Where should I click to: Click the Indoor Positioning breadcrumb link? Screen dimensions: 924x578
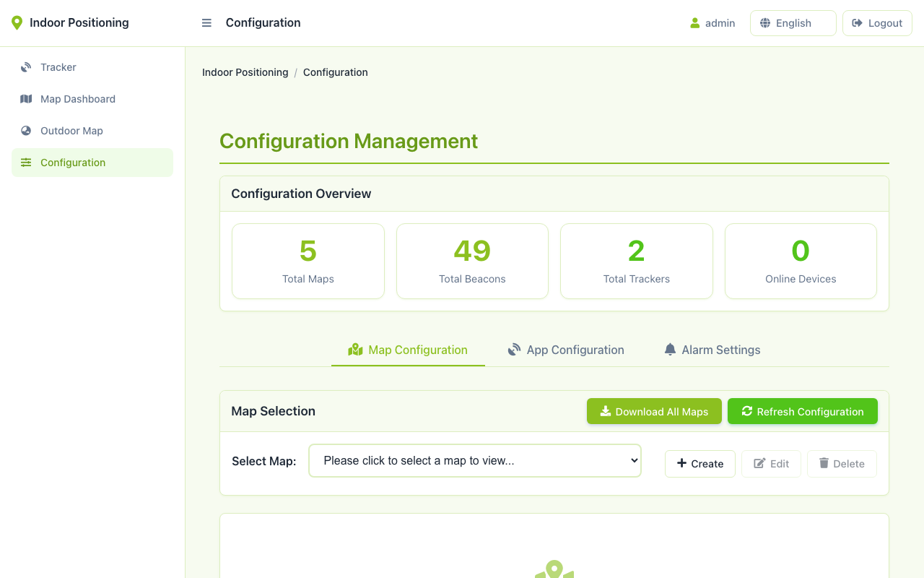[245, 72]
